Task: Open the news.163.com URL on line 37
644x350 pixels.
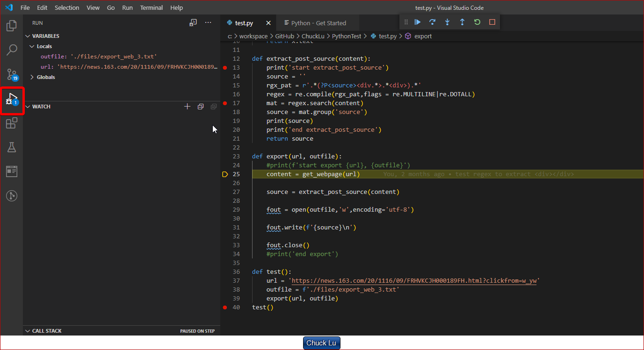Action: click(x=414, y=281)
